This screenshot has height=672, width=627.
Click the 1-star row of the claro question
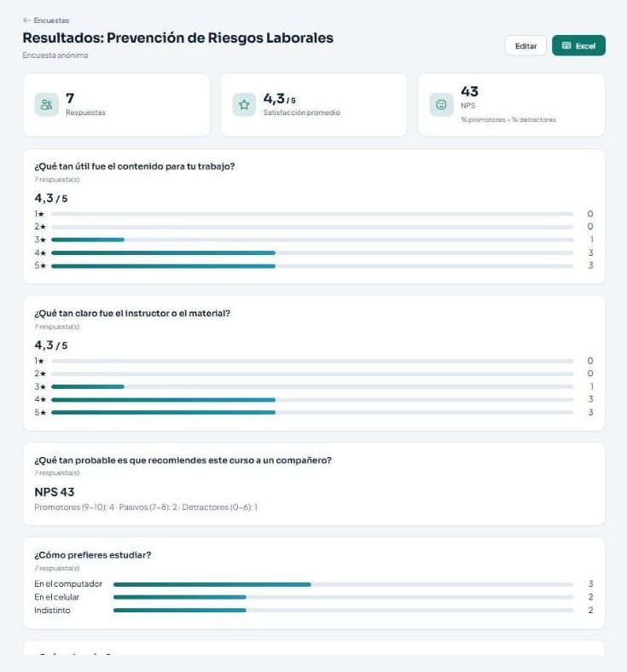314,361
